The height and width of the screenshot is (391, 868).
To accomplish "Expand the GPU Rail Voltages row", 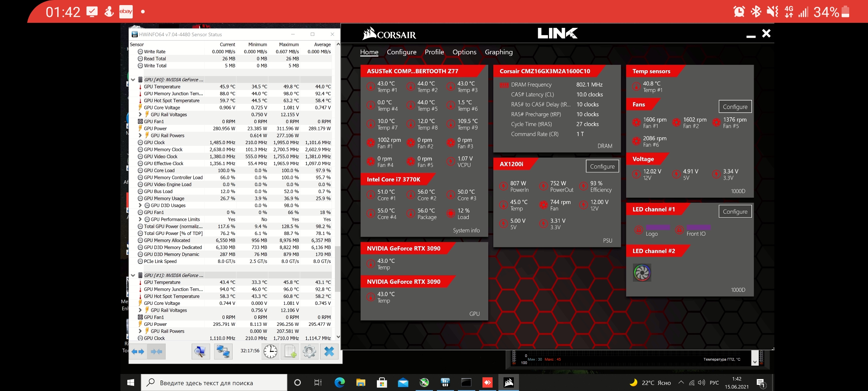I will [x=140, y=114].
